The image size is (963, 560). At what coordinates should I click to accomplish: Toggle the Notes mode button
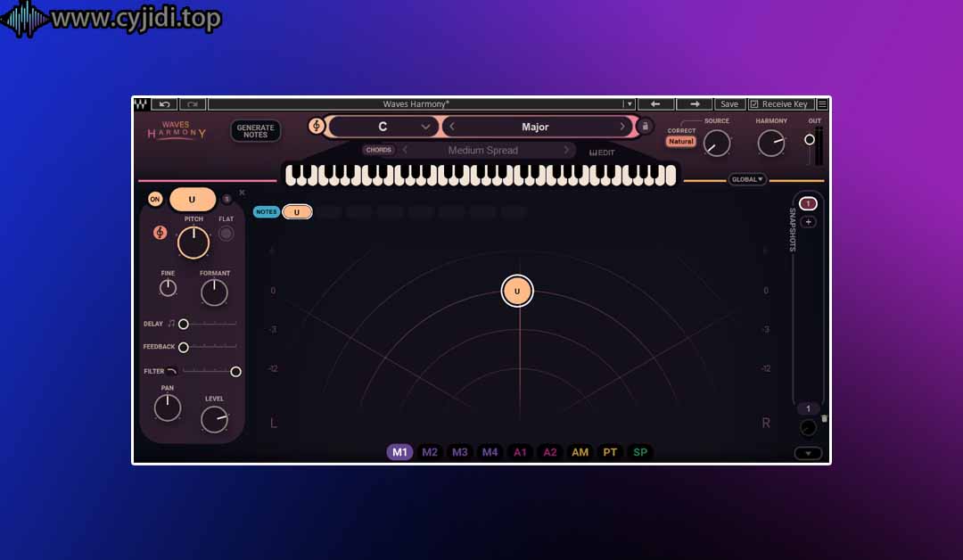point(266,212)
